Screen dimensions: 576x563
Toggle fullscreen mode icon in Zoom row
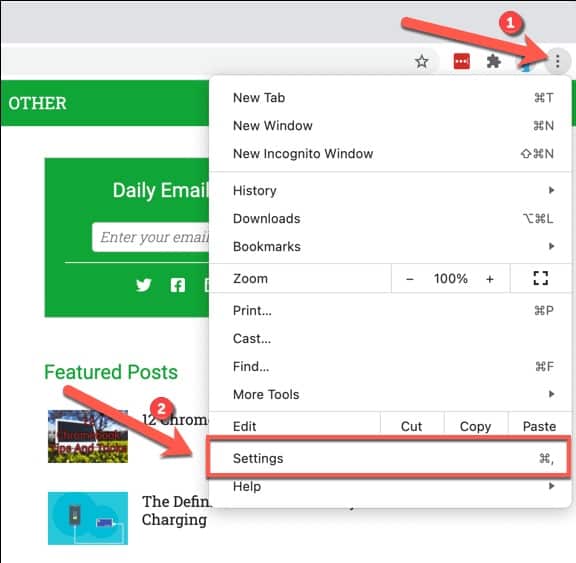540,278
